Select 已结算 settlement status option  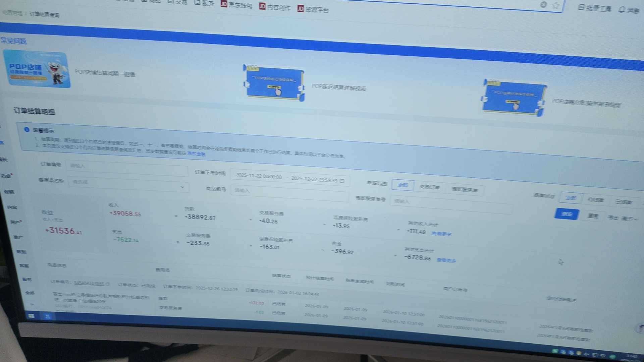click(623, 202)
